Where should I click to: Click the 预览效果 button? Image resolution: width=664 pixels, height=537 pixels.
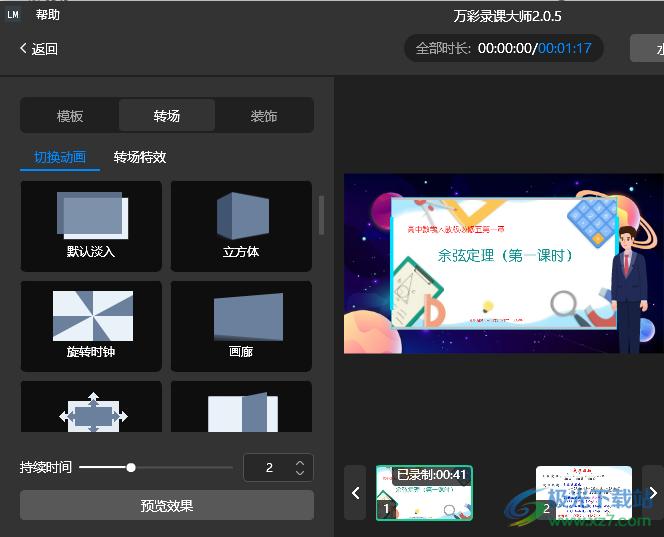pyautogui.click(x=167, y=506)
